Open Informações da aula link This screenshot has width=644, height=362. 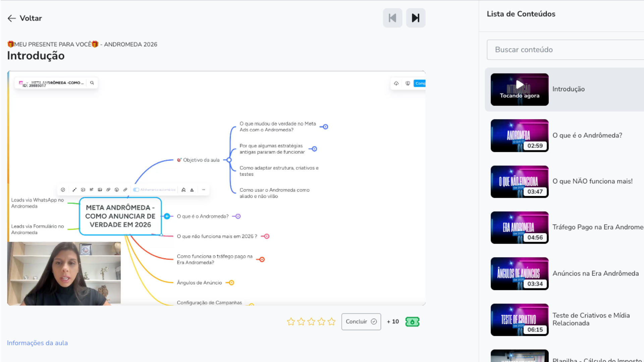37,343
